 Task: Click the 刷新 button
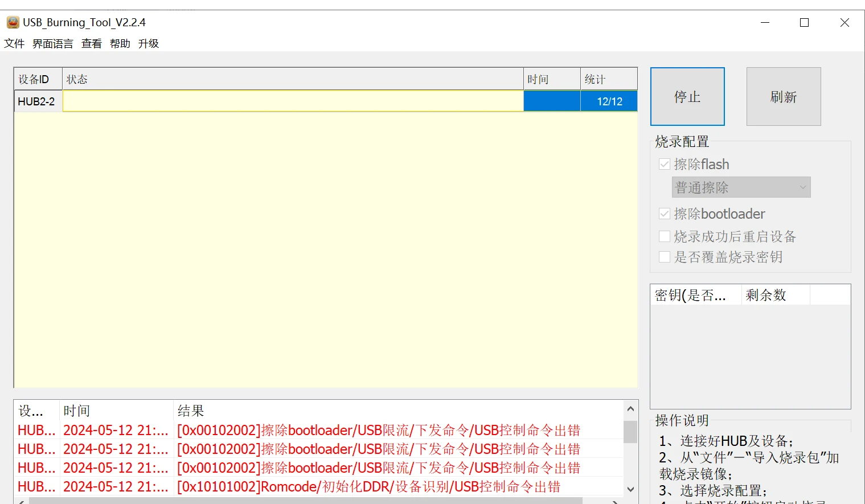(783, 97)
